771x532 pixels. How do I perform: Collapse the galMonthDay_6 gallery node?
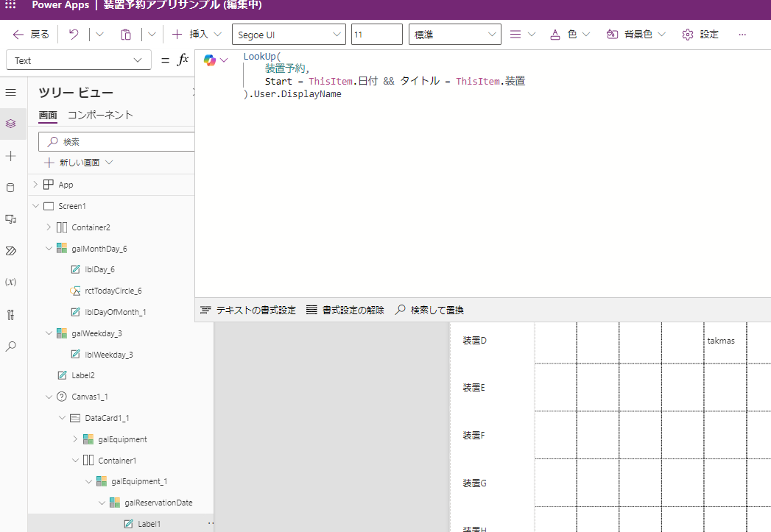(49, 249)
